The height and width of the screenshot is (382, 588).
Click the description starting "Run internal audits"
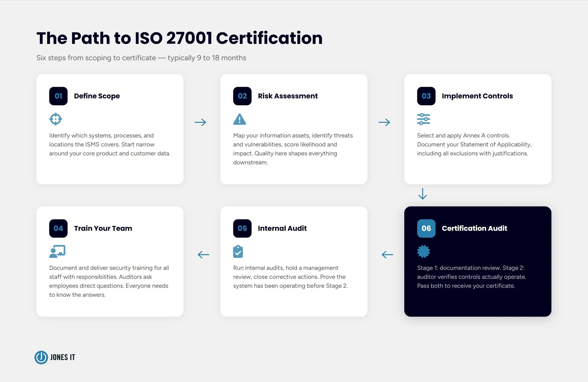(290, 277)
